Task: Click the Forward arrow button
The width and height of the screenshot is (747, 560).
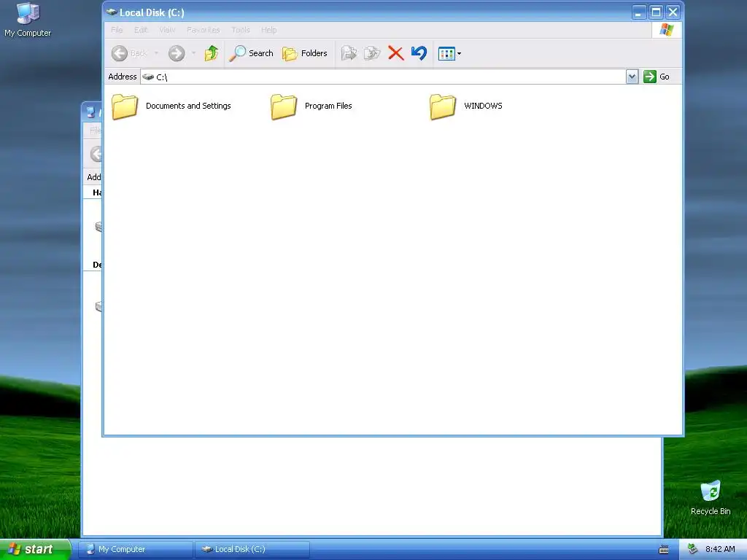Action: tap(177, 53)
